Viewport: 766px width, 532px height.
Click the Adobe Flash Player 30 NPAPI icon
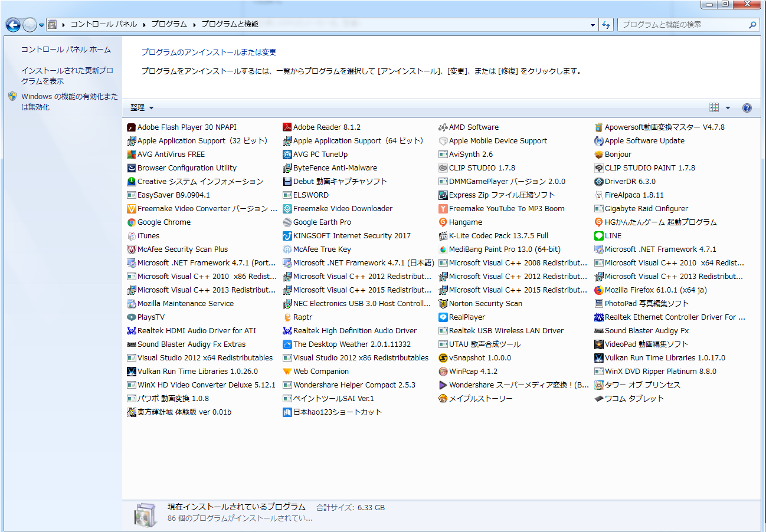(132, 127)
